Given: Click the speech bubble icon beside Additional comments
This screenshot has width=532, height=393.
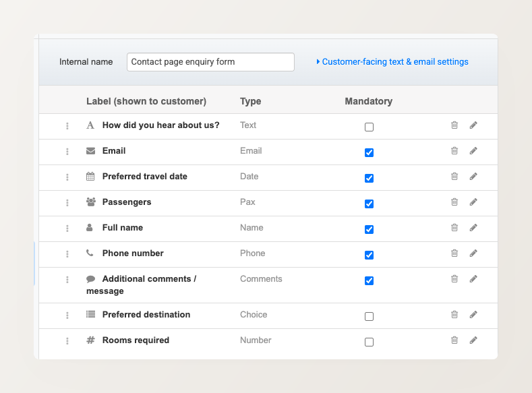Looking at the screenshot, I should [90, 278].
